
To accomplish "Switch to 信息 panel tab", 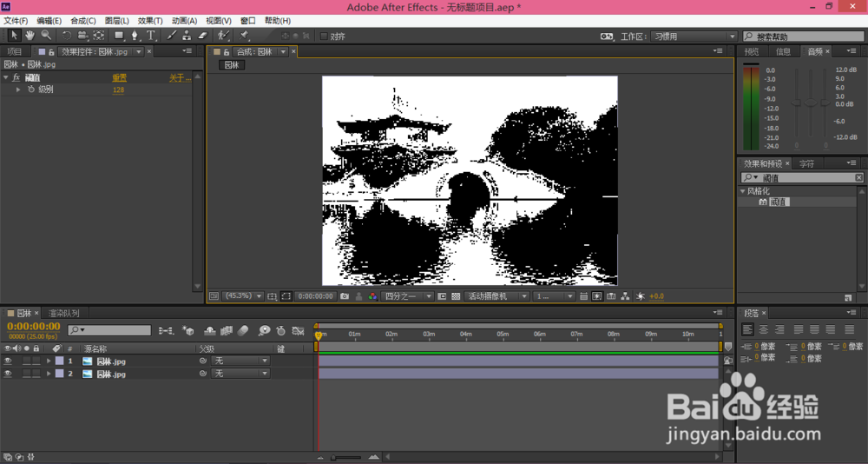I will click(x=783, y=51).
